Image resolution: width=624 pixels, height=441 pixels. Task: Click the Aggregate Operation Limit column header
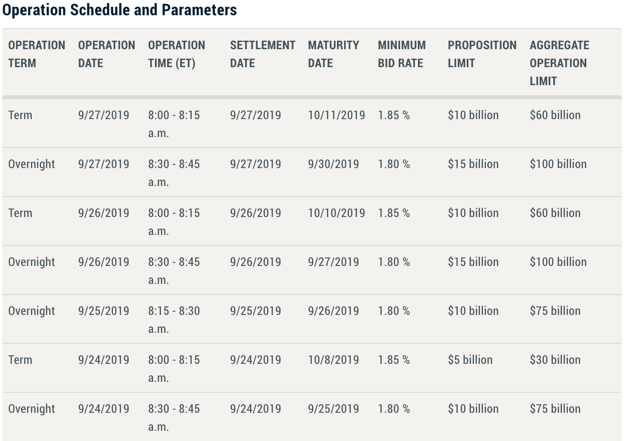click(x=559, y=62)
